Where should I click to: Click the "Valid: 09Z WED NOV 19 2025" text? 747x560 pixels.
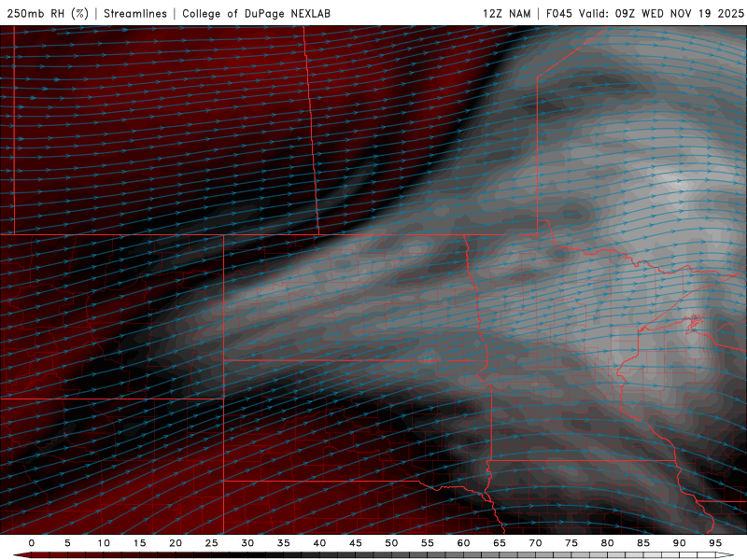(661, 13)
